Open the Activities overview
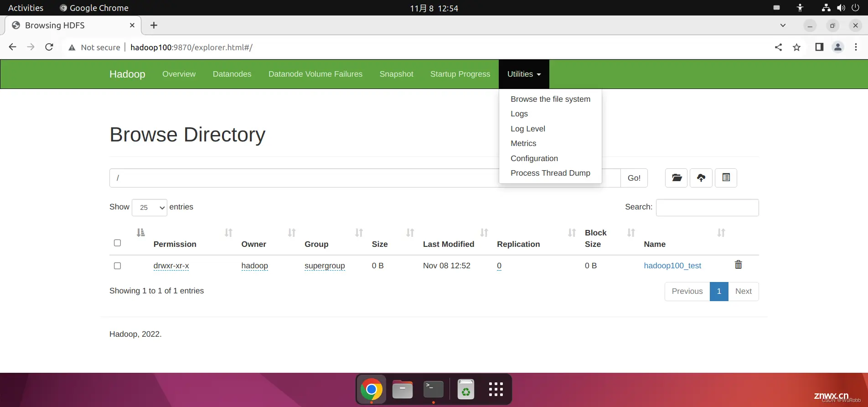The width and height of the screenshot is (868, 407). coord(26,8)
